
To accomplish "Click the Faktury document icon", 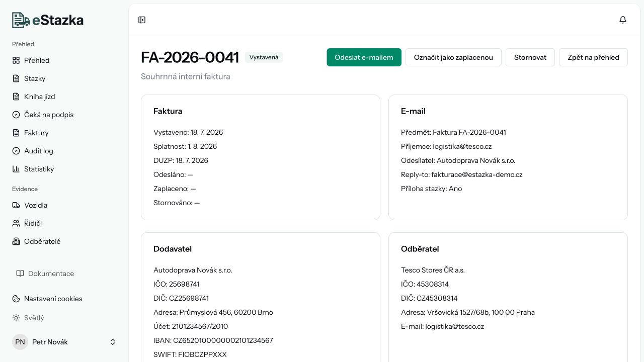I will pyautogui.click(x=16, y=133).
